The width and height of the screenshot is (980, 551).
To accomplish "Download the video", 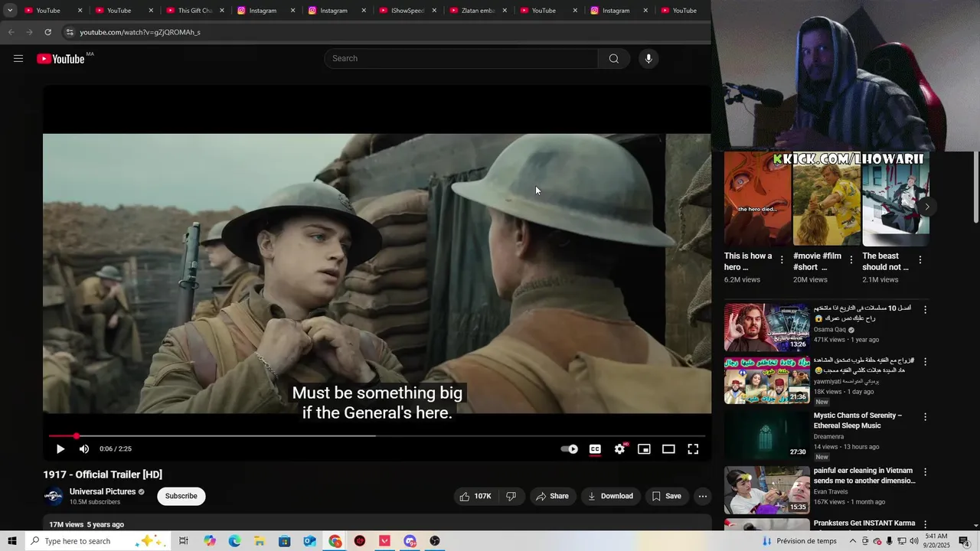I will click(610, 496).
